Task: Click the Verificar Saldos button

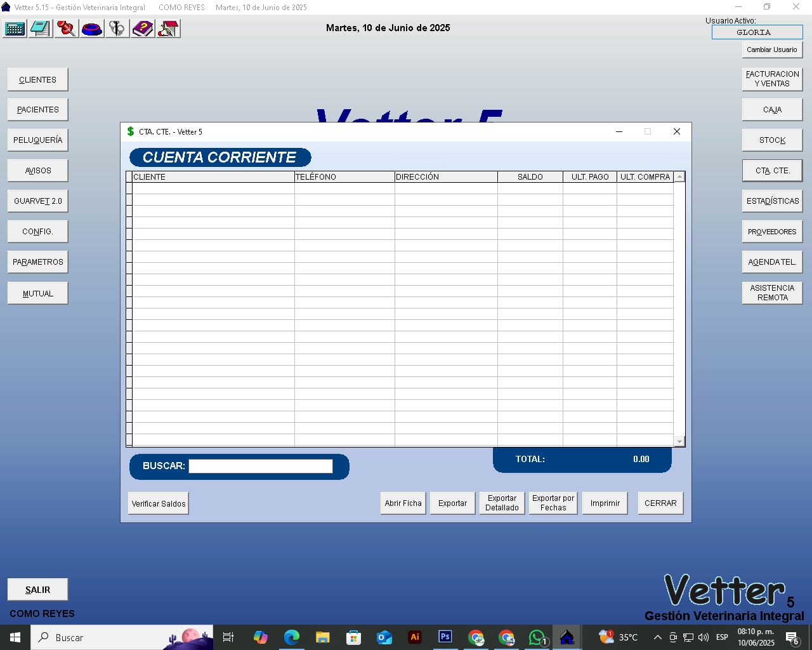Action: [x=159, y=503]
